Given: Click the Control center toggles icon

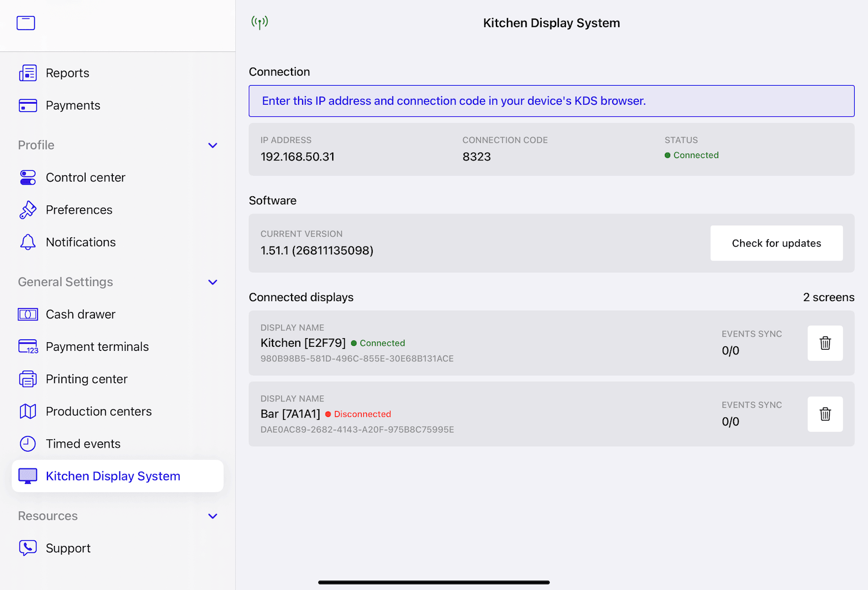Looking at the screenshot, I should click(28, 177).
